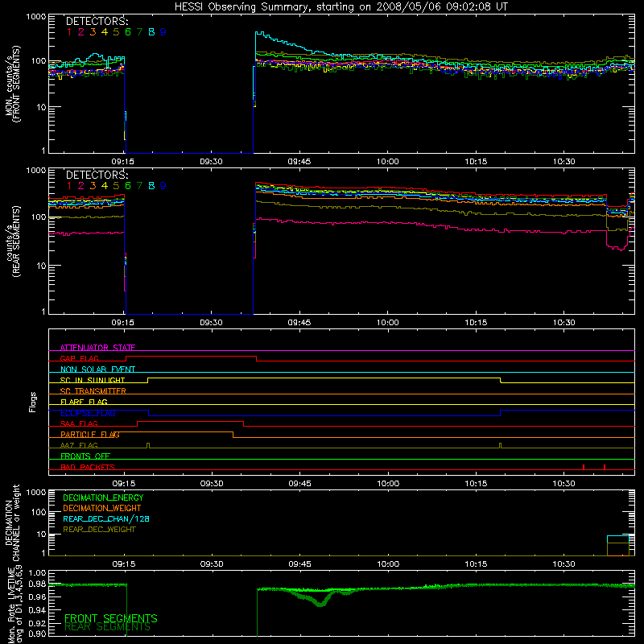
Task: Click dark green detector 7 legend, rear panel
Action: [139, 186]
